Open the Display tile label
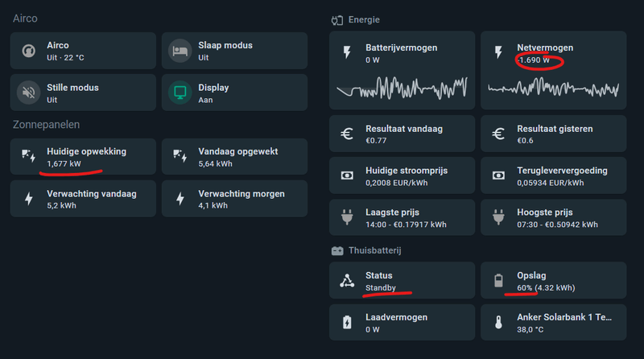The width and height of the screenshot is (644, 359). [213, 88]
